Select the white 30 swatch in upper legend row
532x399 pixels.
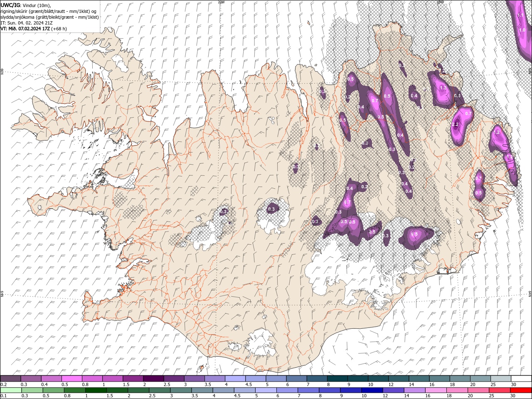[x=522, y=379]
